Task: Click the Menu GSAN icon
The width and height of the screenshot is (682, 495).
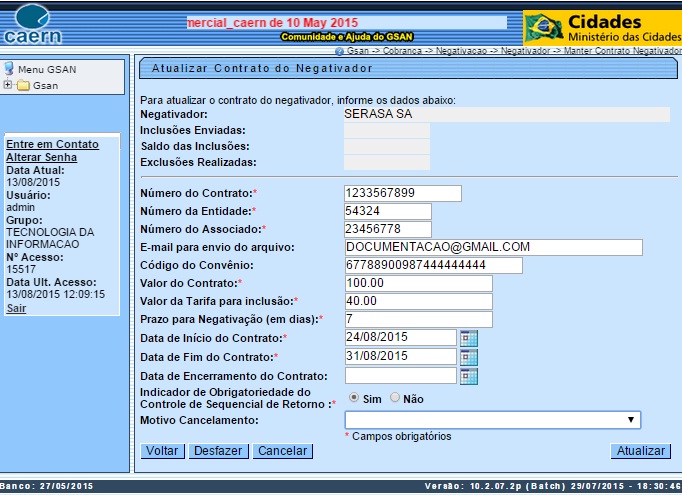Action: tap(10, 69)
